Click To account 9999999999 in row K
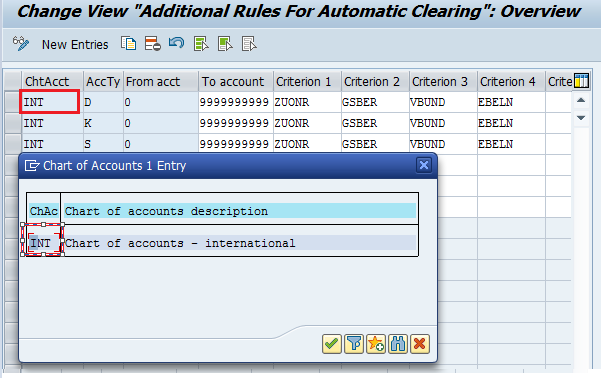 [x=236, y=123]
